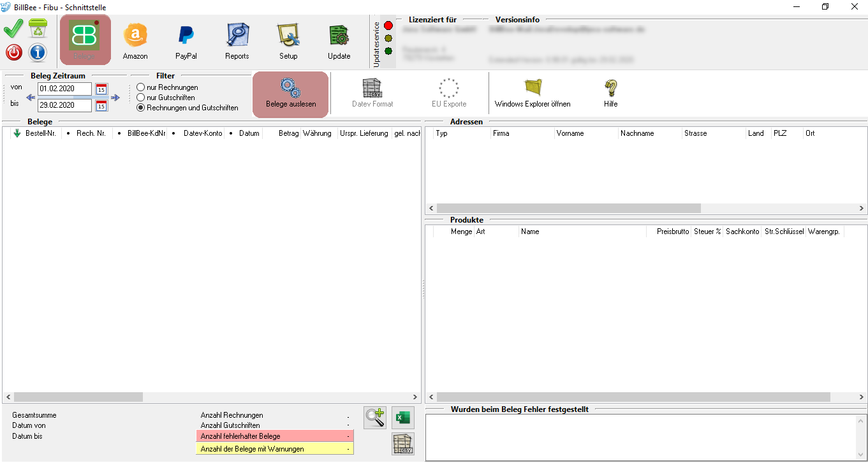
Task: Click the magnifier with plus icon
Action: coord(375,418)
